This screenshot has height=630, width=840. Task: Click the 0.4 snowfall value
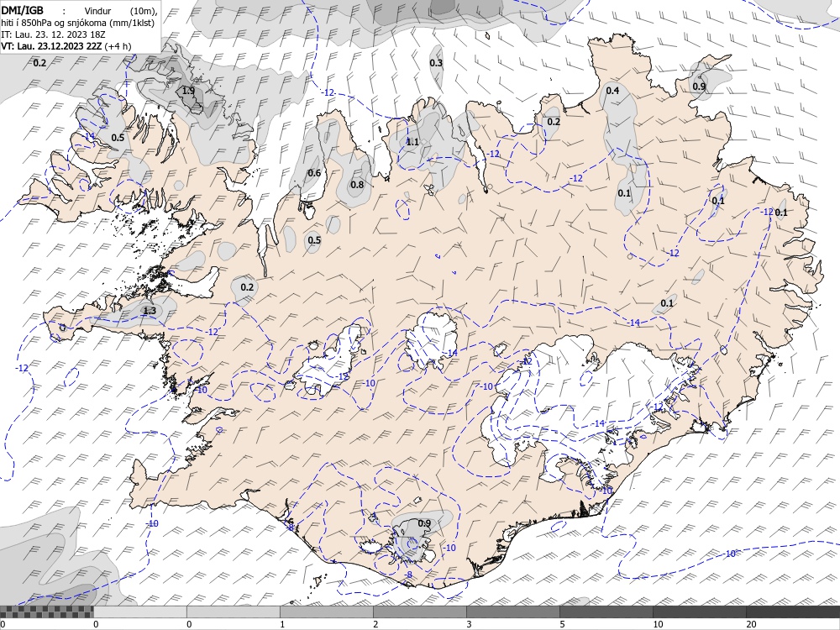[612, 91]
